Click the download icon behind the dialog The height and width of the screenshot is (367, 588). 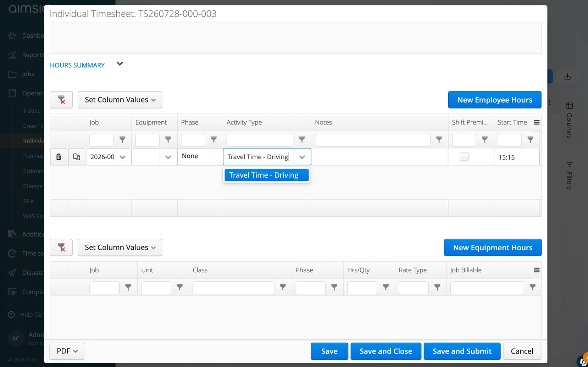(x=567, y=76)
